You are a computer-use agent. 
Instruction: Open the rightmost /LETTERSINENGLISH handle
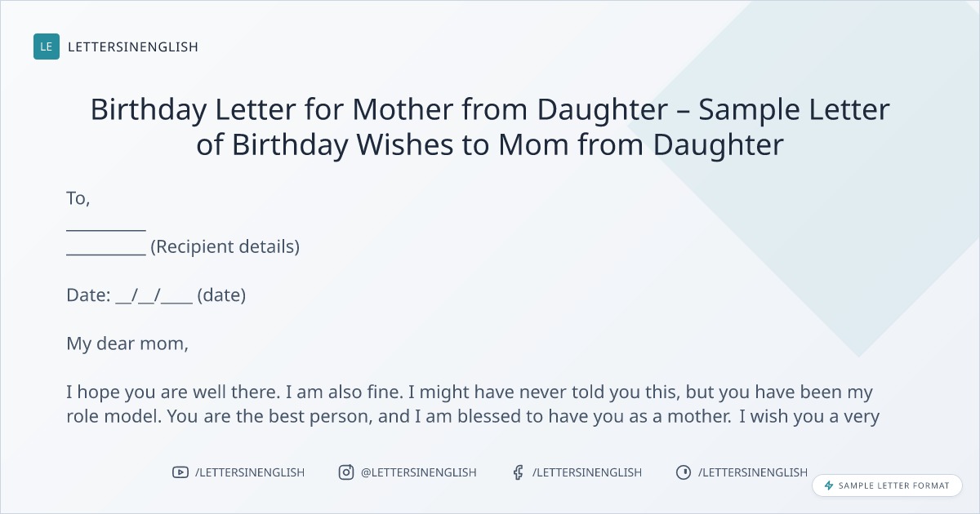point(753,472)
